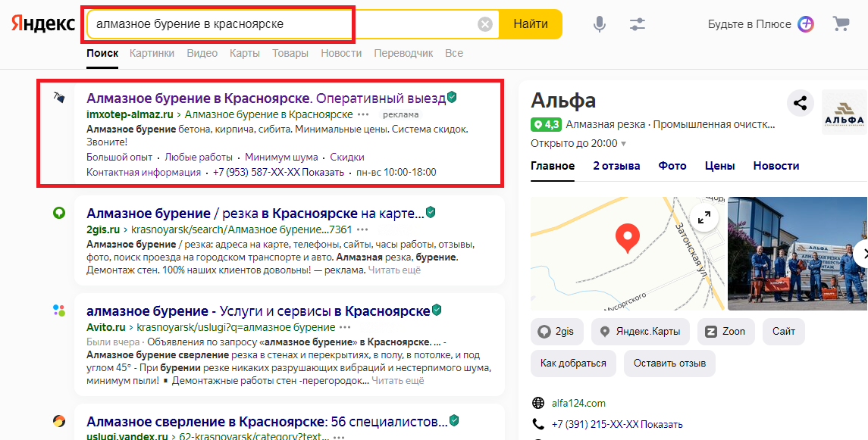Image resolution: width=868 pixels, height=440 pixels.
Task: Open 'Скидки' sitelink
Action: (347, 157)
